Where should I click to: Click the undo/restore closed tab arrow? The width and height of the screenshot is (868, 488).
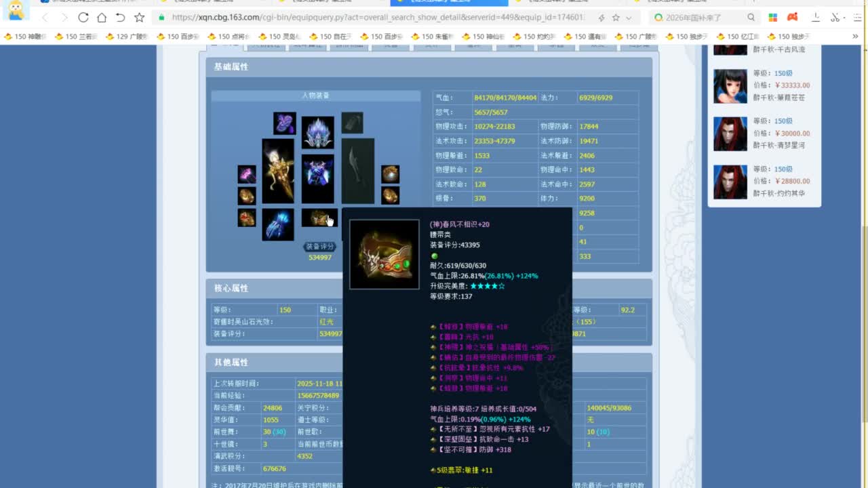[x=120, y=18]
